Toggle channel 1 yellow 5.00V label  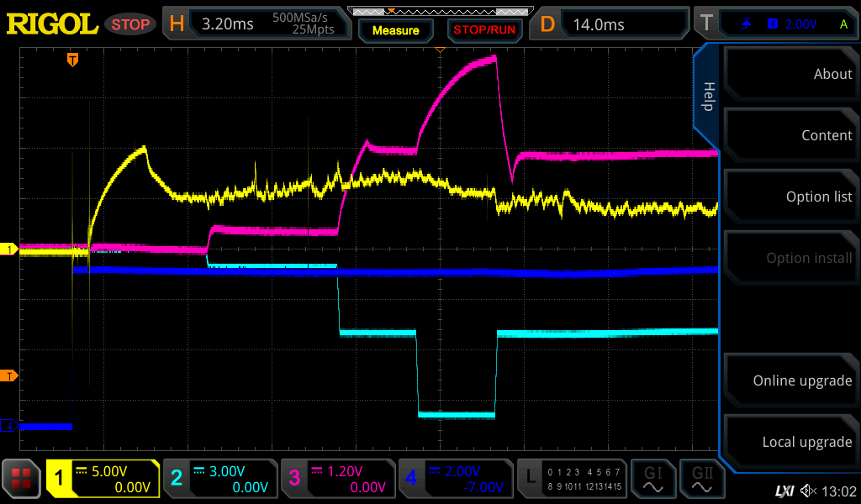pos(103,479)
